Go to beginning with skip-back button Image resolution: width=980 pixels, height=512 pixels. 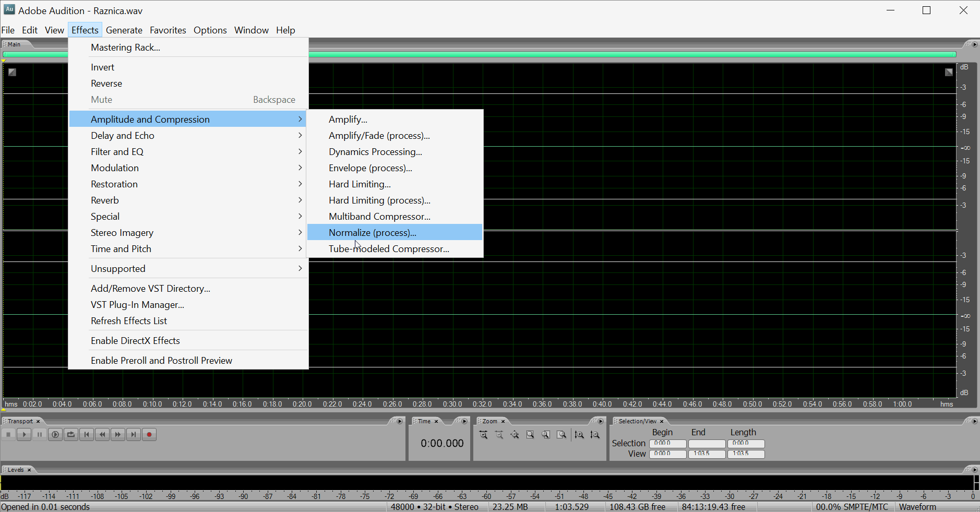87,434
